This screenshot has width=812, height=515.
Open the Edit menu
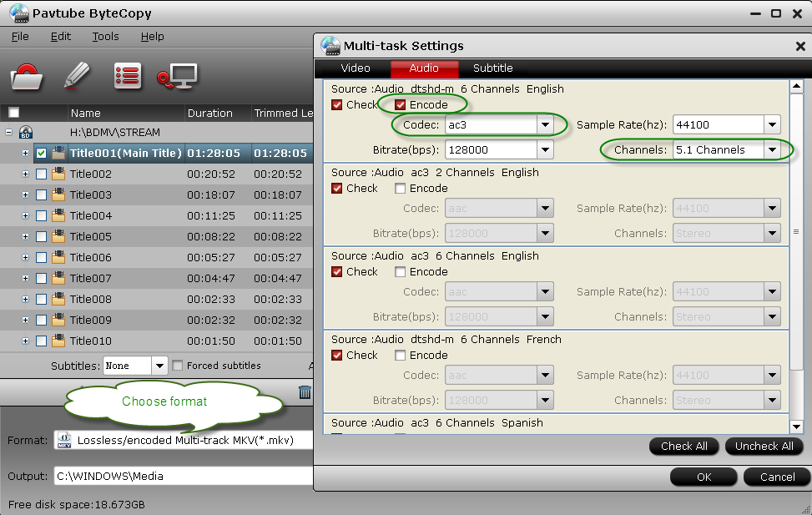pyautogui.click(x=61, y=36)
